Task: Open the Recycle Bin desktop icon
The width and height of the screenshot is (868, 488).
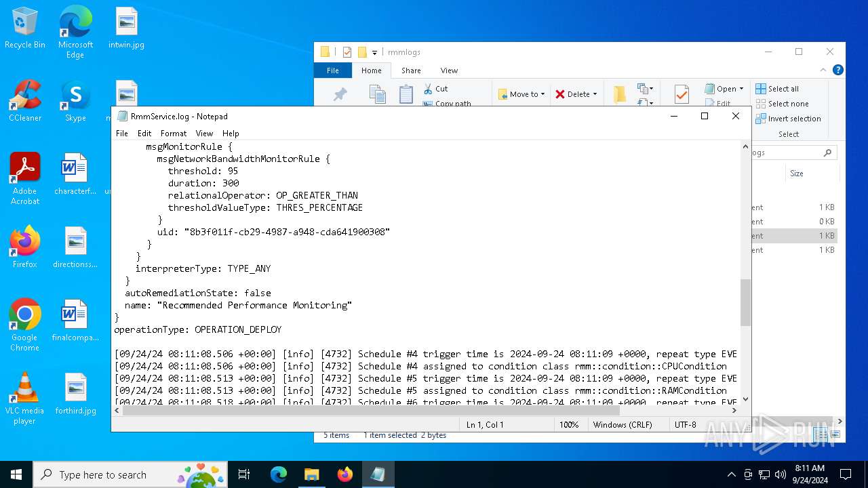Action: 25,28
